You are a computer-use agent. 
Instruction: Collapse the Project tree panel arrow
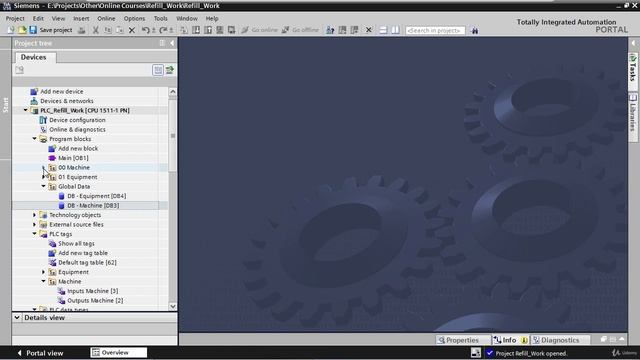click(x=172, y=43)
